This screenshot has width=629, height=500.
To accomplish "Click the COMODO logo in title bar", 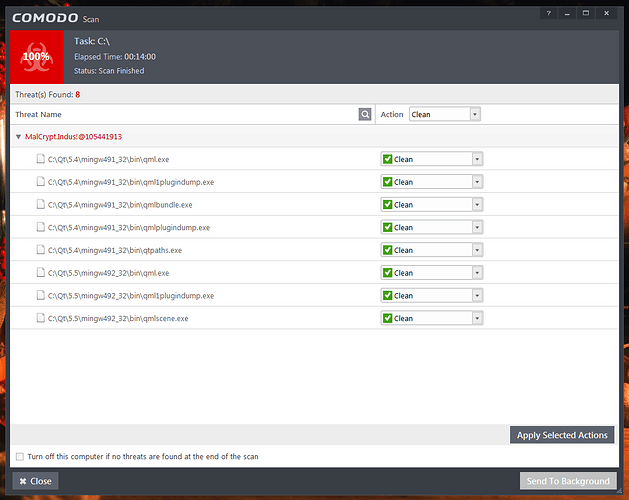I will coord(45,18).
